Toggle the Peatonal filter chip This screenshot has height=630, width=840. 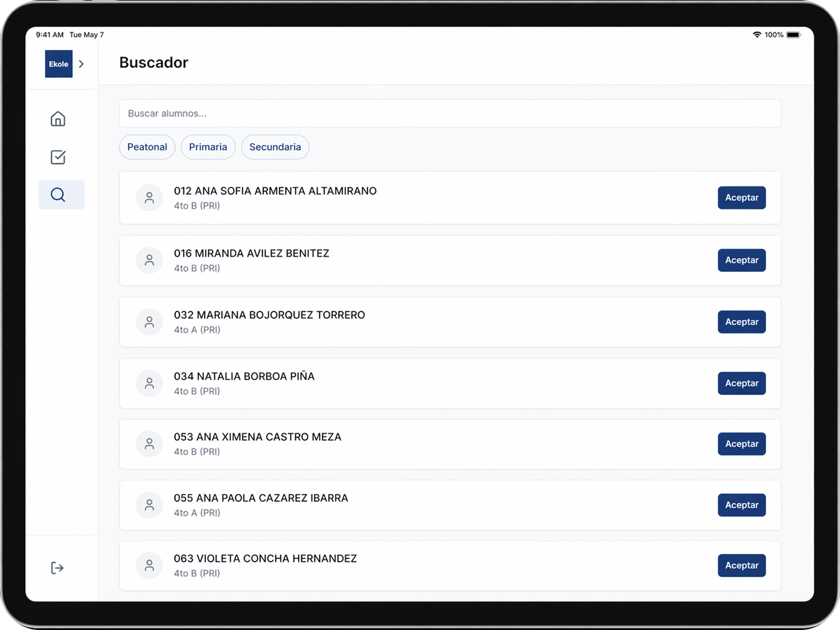pos(147,147)
